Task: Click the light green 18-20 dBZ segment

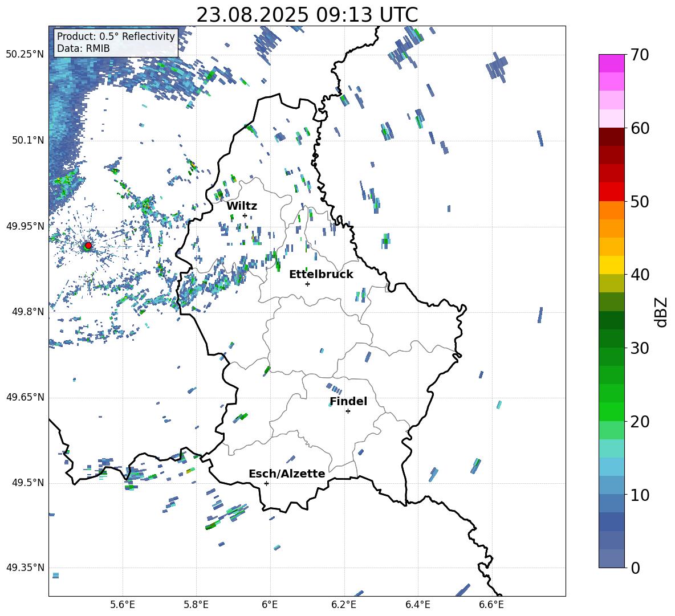Action: tap(611, 430)
